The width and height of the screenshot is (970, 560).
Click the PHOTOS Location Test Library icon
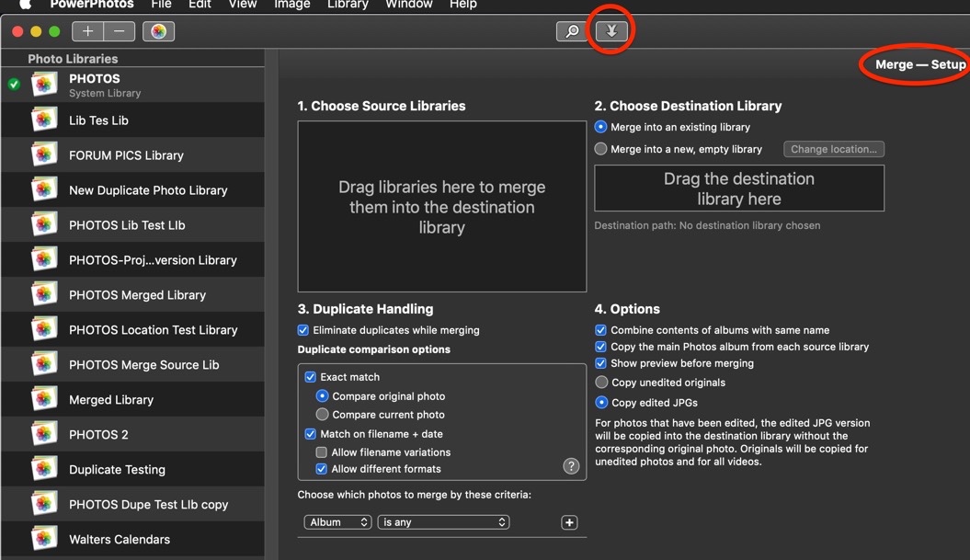pyautogui.click(x=44, y=330)
